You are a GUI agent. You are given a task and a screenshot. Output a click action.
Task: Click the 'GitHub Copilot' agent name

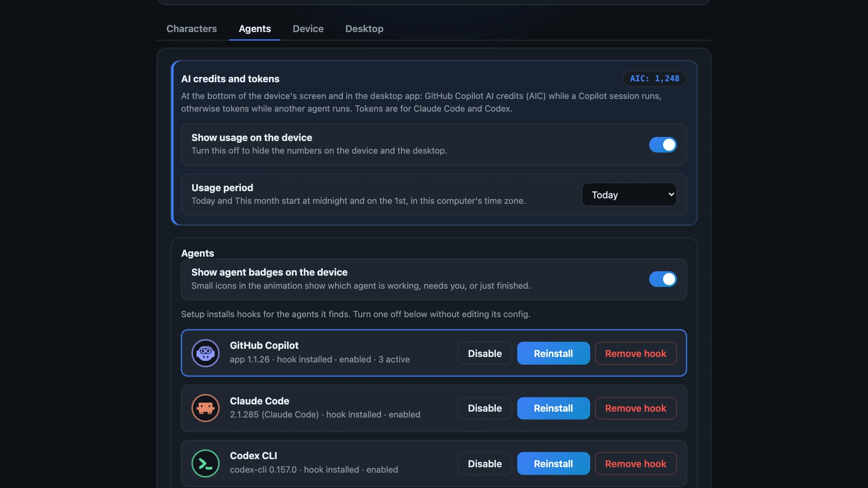pyautogui.click(x=264, y=345)
